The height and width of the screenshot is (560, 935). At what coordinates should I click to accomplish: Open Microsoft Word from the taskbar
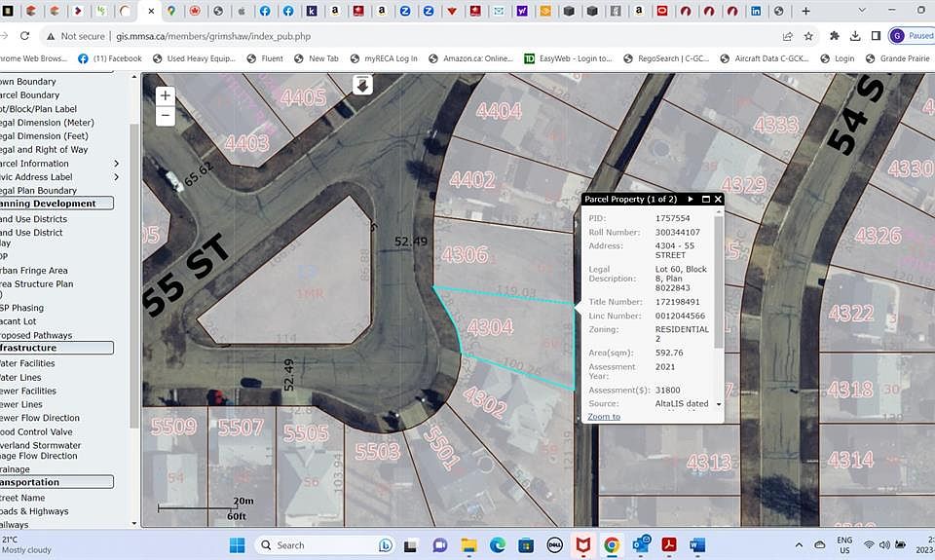pyautogui.click(x=697, y=545)
